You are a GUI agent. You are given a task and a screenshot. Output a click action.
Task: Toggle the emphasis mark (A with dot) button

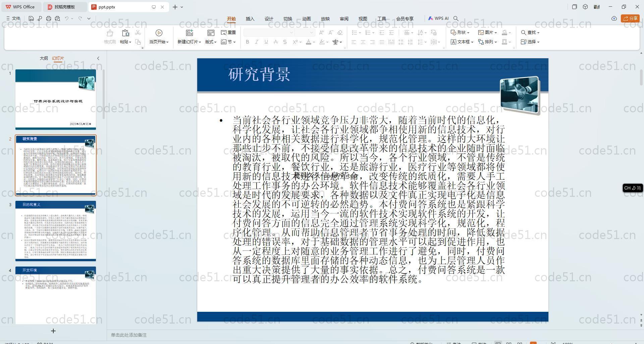tap(275, 42)
